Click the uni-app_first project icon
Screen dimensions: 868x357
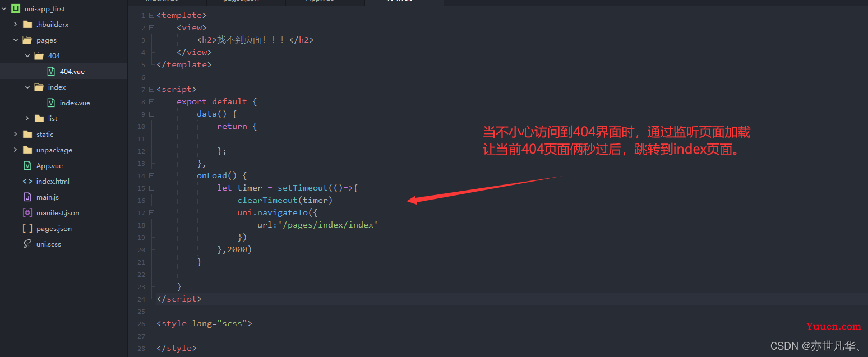16,9
